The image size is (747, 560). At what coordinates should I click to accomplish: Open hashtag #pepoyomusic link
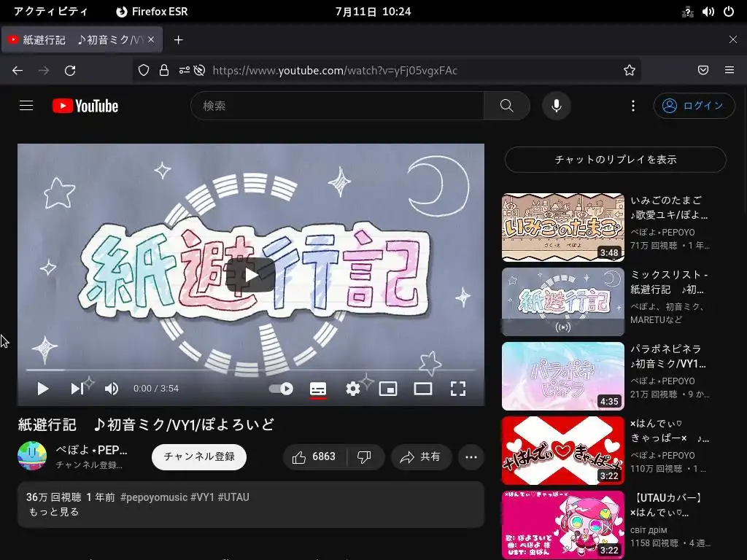coord(154,497)
